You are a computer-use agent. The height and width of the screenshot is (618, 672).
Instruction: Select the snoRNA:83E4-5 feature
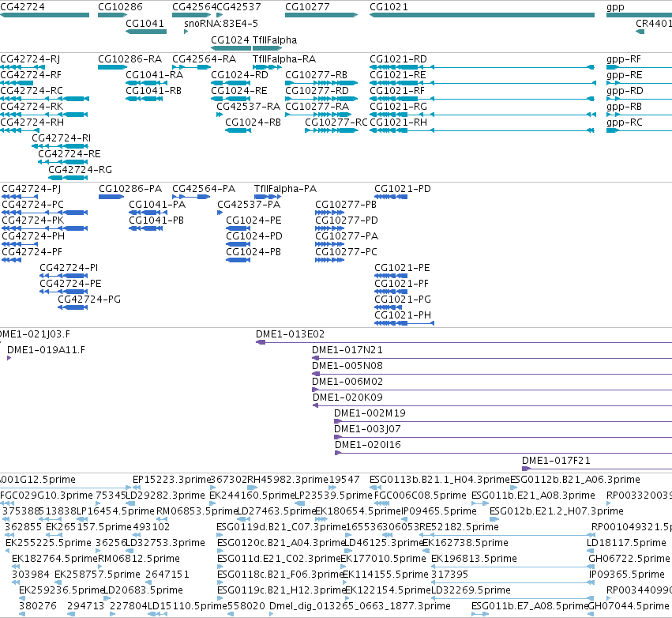[x=186, y=32]
